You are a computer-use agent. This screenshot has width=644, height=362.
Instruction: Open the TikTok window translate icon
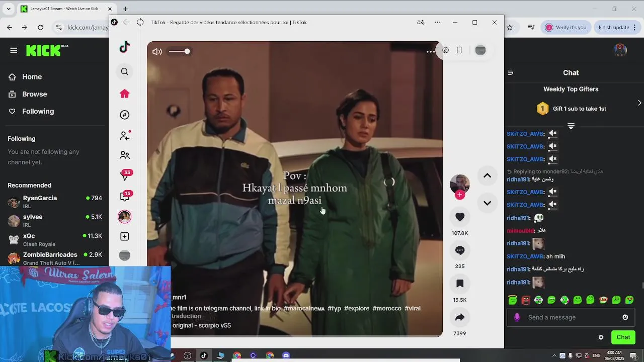coord(421,22)
